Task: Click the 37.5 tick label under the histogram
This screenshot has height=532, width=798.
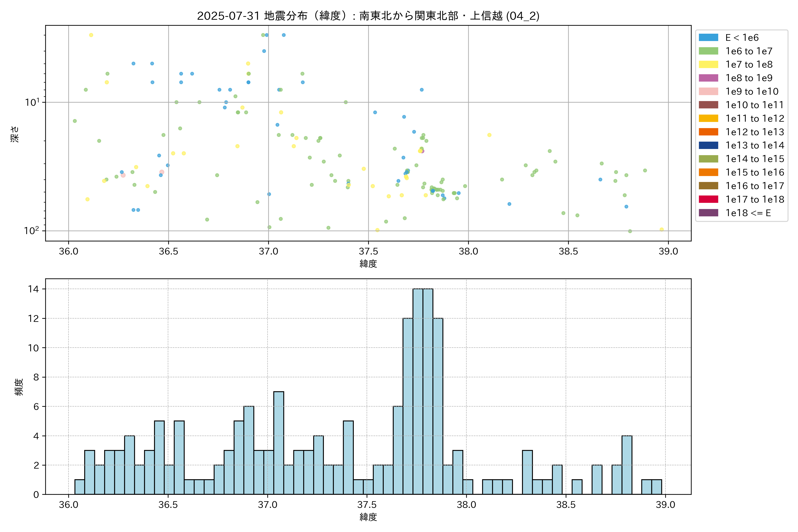Action: pos(367,505)
